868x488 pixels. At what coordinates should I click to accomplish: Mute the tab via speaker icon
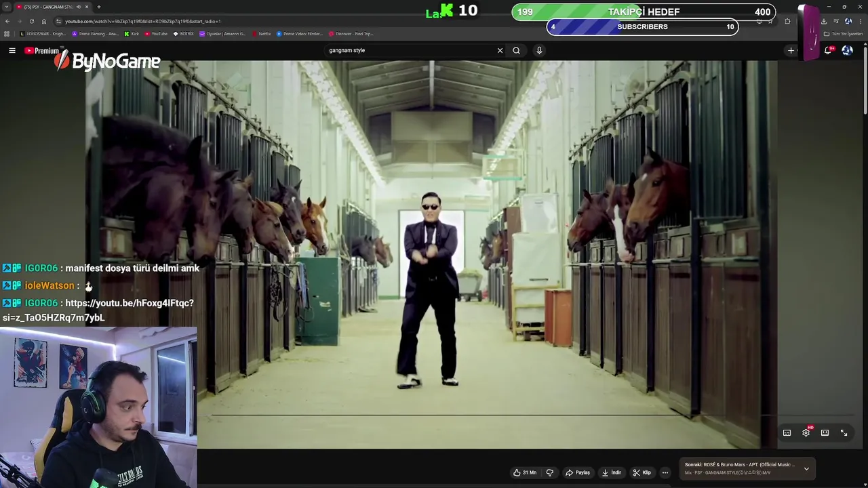(x=78, y=7)
